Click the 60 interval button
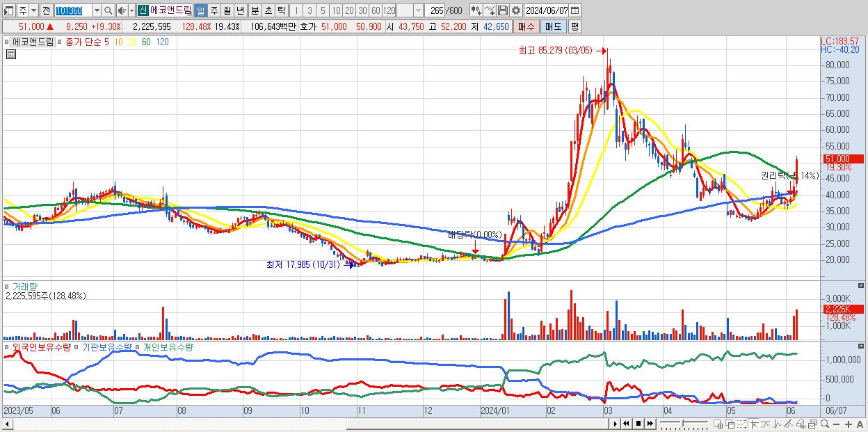 376,10
